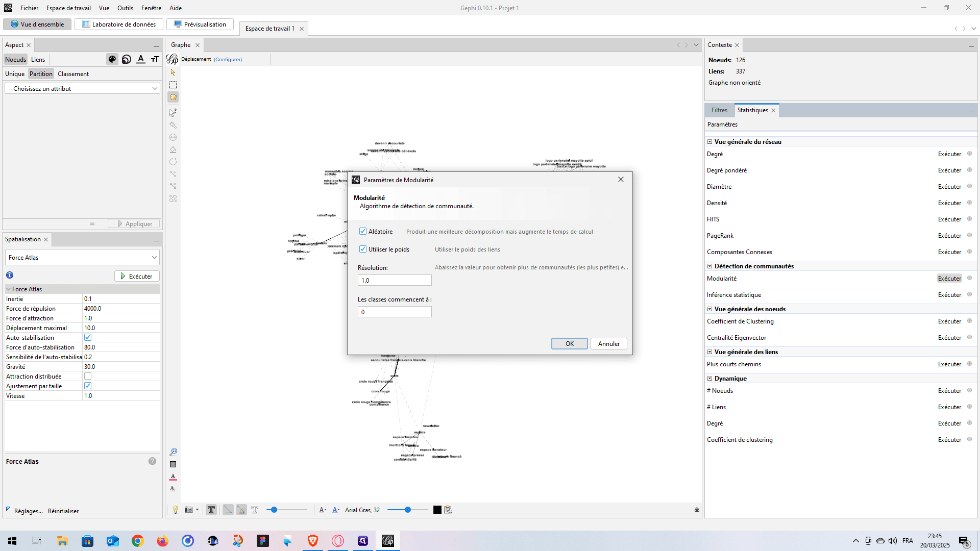Run the PageRank statistic
Viewport: 980px width, 551px height.
click(949, 236)
